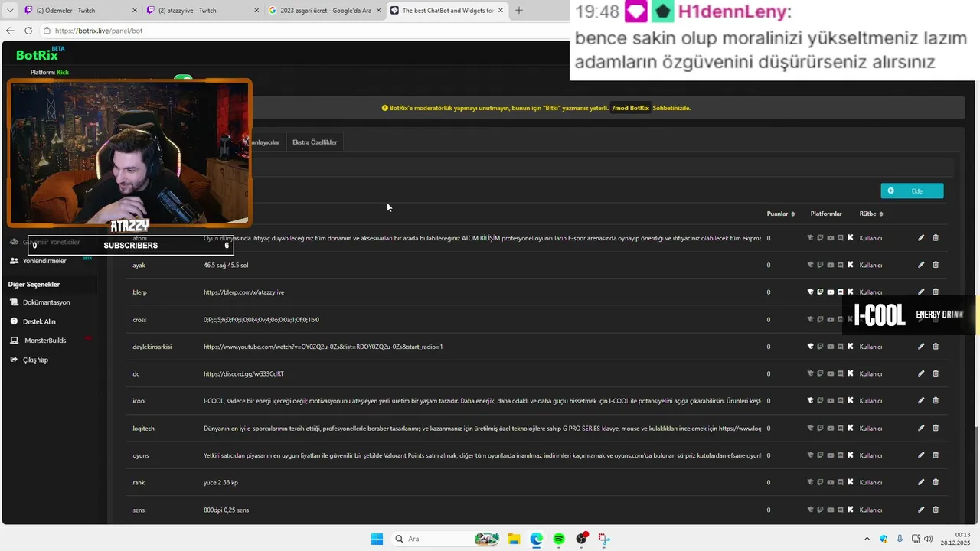The image size is (980, 551).
Task: Edit the !blerp command with pencil icon
Action: 921,292
